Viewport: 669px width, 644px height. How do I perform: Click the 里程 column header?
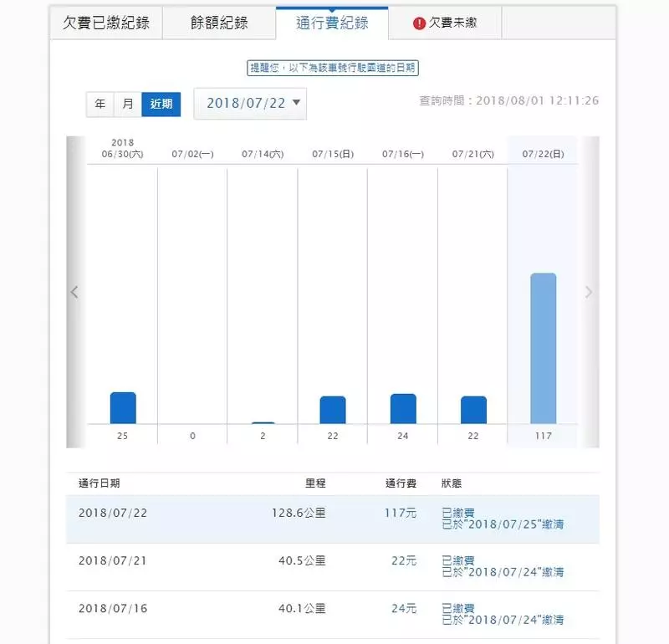pos(315,483)
